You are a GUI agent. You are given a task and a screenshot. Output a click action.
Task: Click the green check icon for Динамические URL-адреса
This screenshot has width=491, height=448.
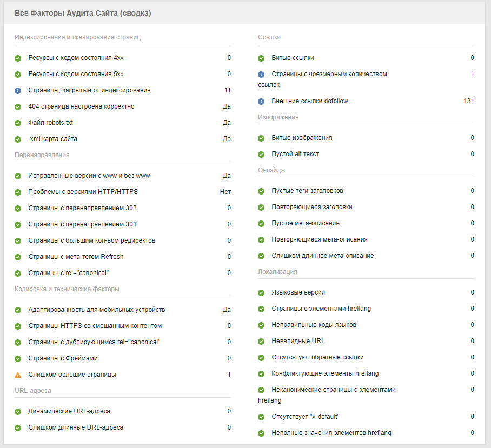tap(18, 411)
